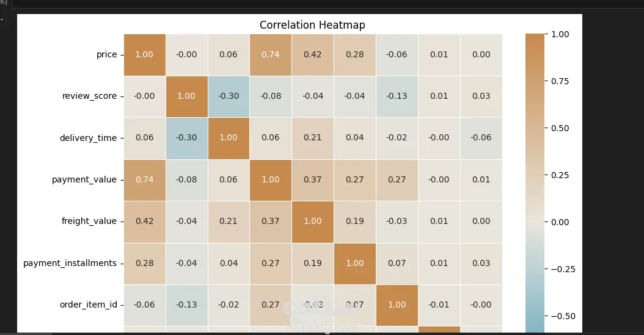Click the freight_value row label

point(89,221)
